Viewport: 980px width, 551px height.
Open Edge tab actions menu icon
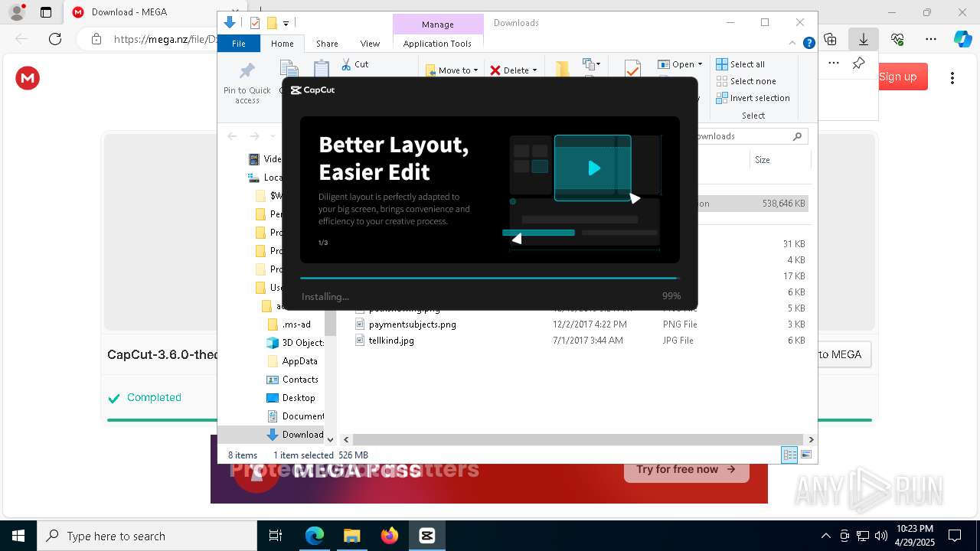[x=46, y=12]
